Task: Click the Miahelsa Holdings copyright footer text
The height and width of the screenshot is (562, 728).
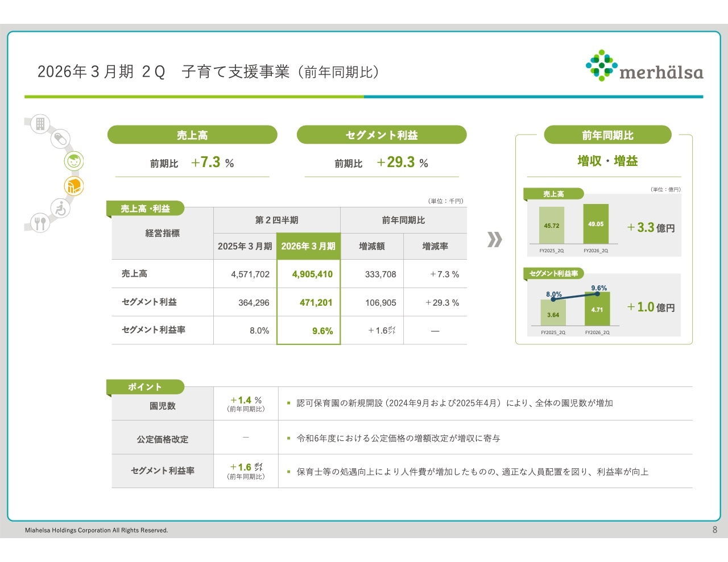Action: (x=97, y=530)
